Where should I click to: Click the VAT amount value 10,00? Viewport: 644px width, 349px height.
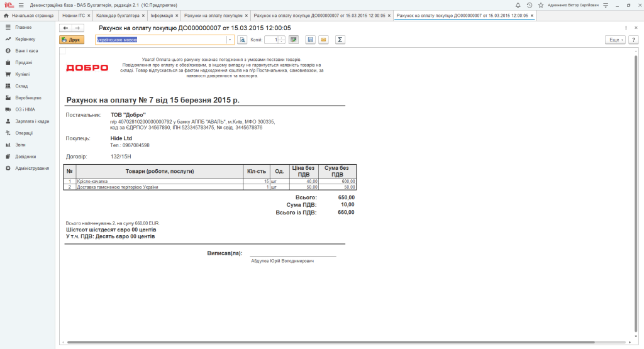point(347,204)
